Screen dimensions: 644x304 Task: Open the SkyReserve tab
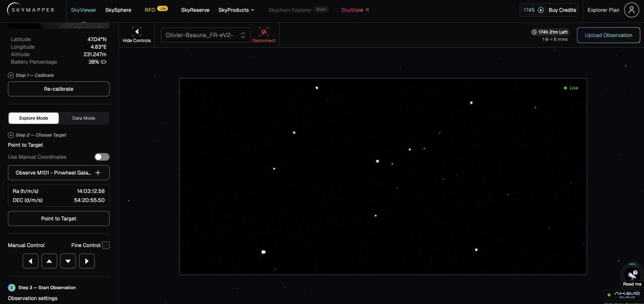(x=195, y=10)
